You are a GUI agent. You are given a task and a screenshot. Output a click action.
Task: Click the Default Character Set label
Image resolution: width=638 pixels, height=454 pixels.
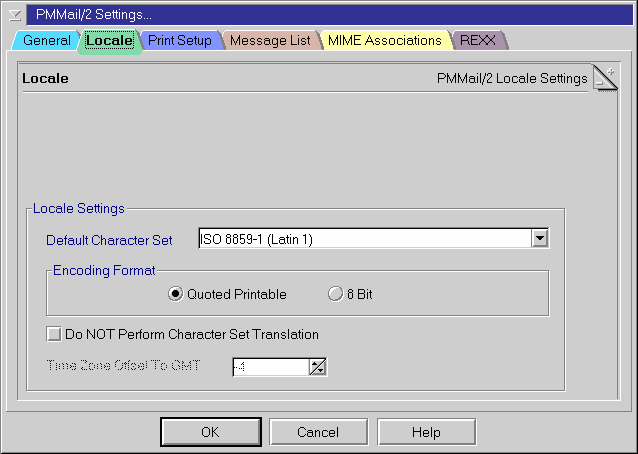109,240
